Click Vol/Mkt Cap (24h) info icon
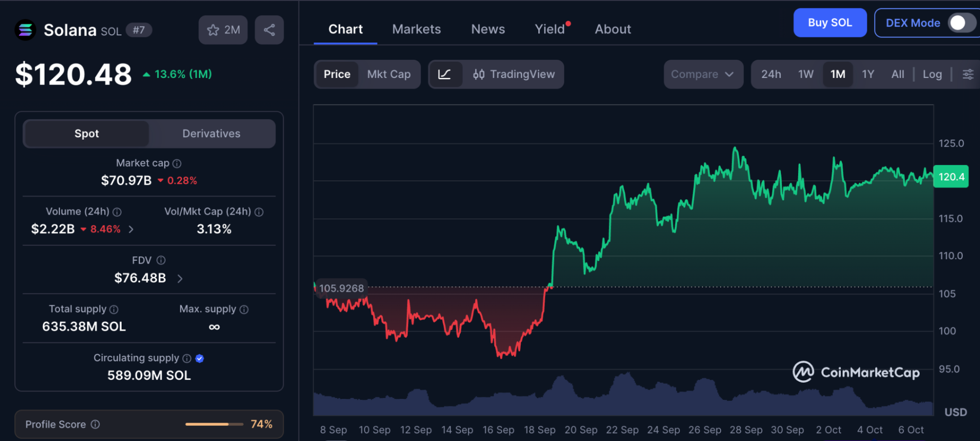Screen dimensions: 980x441 pyautogui.click(x=259, y=212)
